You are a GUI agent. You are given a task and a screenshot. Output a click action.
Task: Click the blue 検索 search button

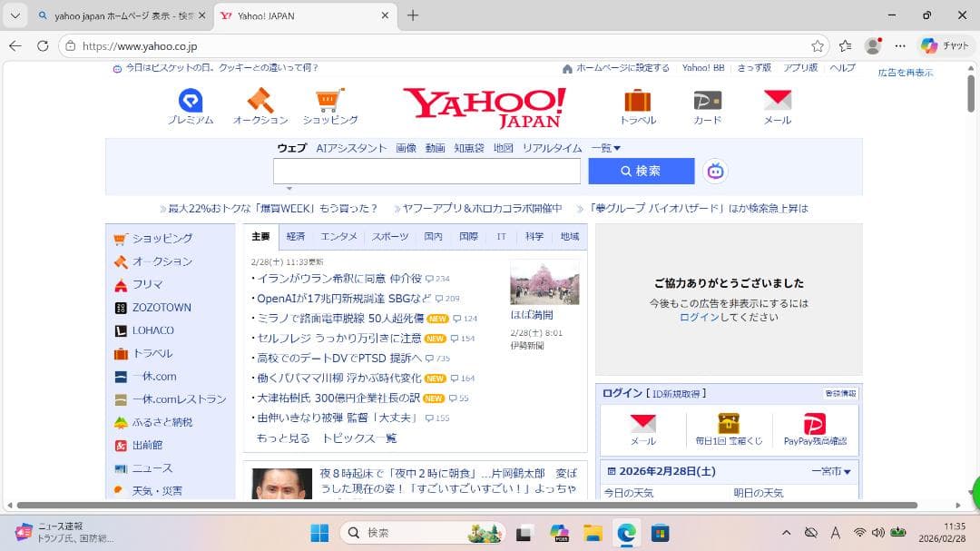[x=642, y=171]
